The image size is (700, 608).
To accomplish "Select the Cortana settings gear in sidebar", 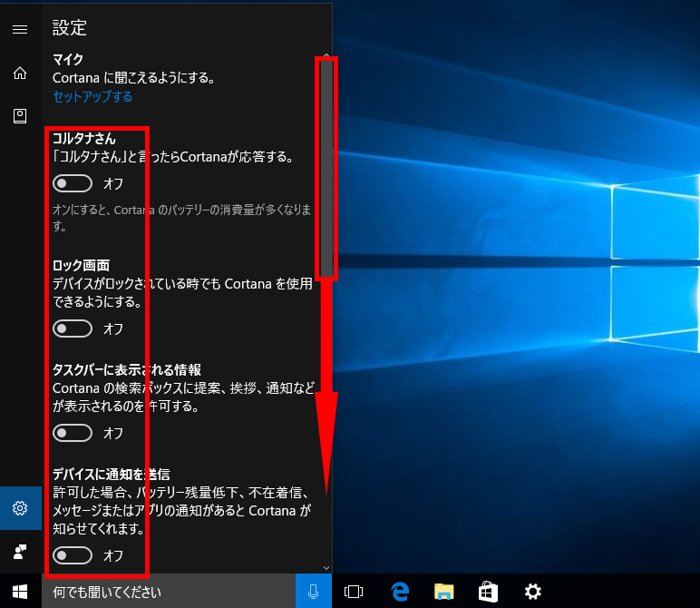I will click(20, 508).
